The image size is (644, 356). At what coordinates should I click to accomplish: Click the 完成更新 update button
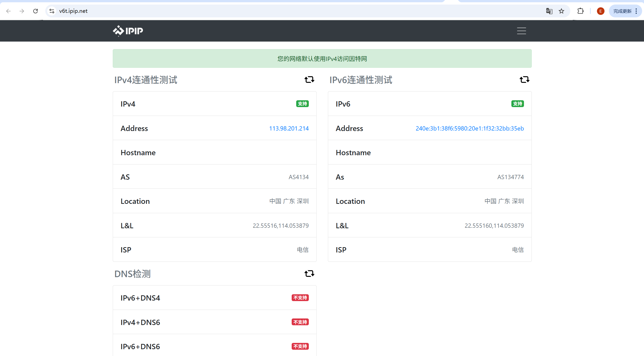click(x=622, y=11)
